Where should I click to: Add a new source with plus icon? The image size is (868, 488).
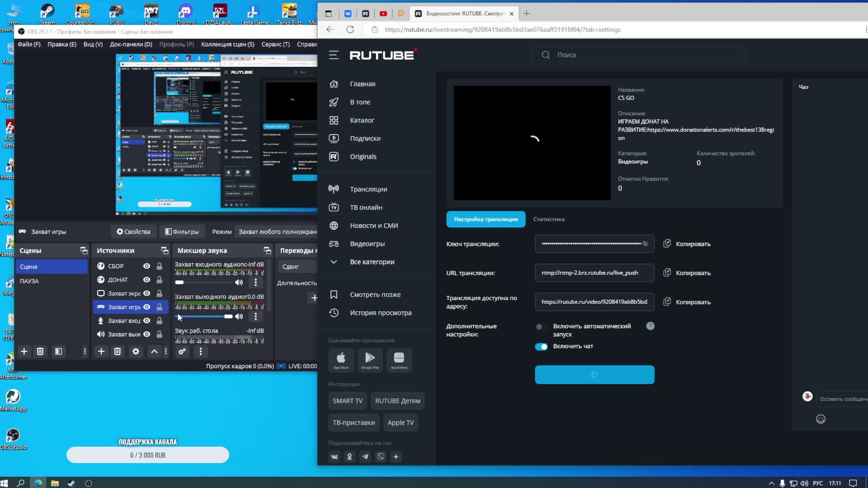(x=101, y=352)
